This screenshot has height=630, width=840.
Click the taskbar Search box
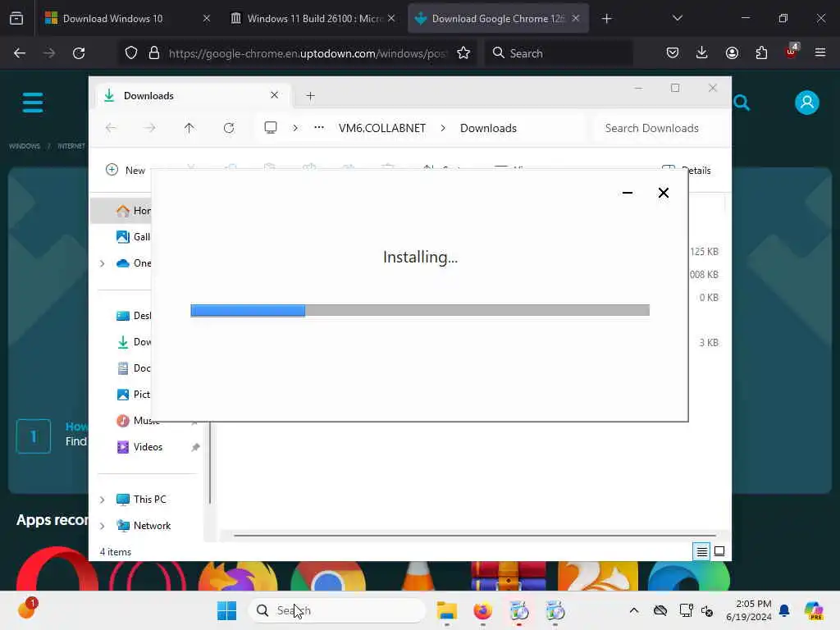(x=337, y=610)
